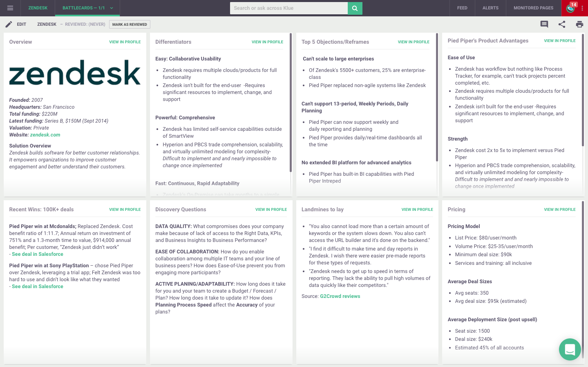
Task: Click 'Seat size: 1500' item
Action: [x=472, y=331]
